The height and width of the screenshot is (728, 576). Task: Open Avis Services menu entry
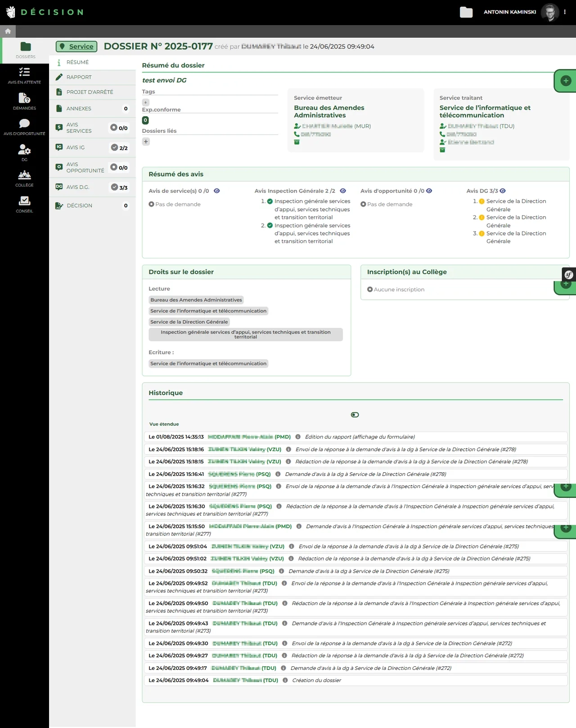point(92,128)
